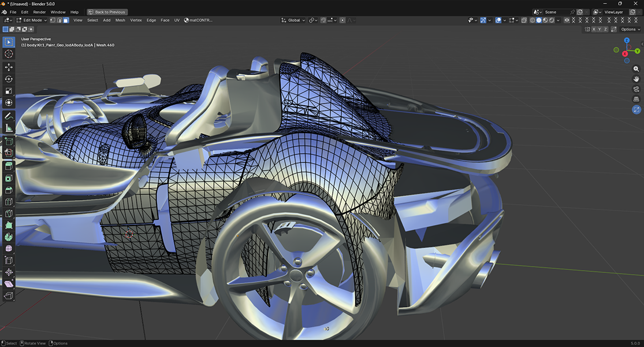The height and width of the screenshot is (347, 644).
Task: Switch to solid viewport shading
Action: (x=539, y=20)
